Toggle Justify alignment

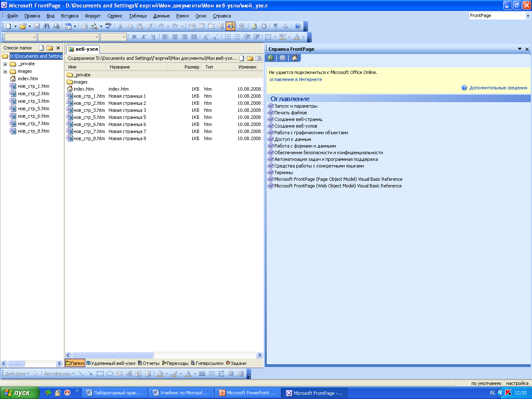[x=194, y=37]
